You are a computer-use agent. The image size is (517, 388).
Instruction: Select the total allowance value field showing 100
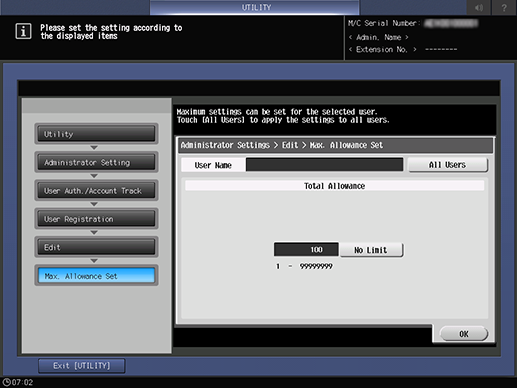click(x=306, y=250)
